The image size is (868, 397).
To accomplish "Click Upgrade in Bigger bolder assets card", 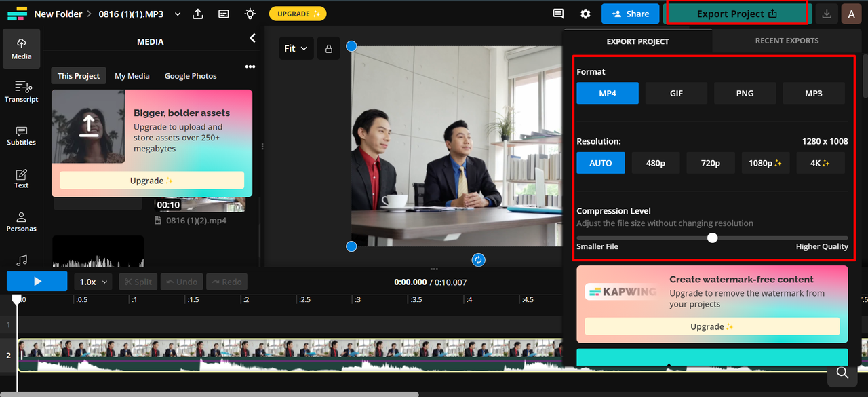I will coord(152,181).
